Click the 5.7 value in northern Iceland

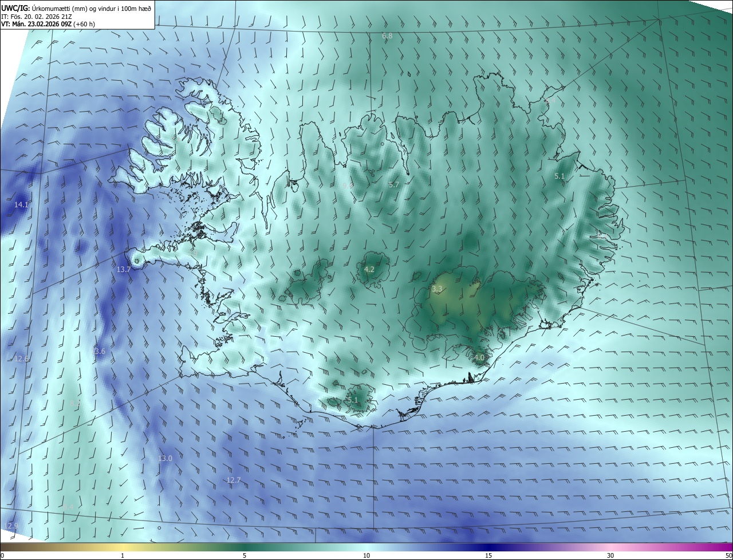pyautogui.click(x=394, y=184)
